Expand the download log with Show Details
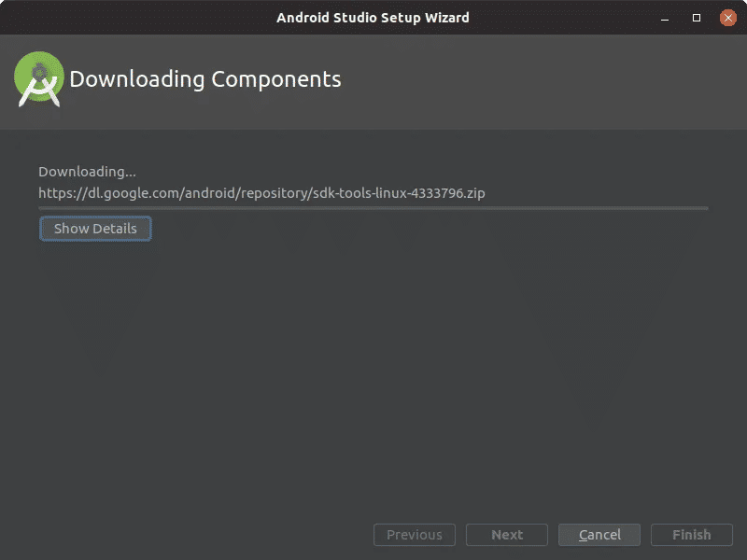747x560 pixels. 95,229
